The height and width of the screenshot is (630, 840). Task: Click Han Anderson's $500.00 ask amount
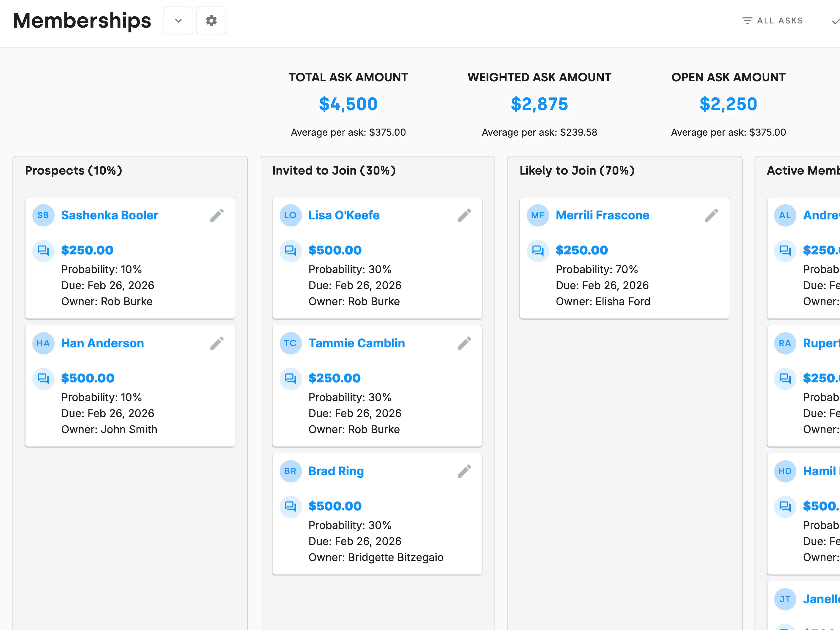pos(87,378)
